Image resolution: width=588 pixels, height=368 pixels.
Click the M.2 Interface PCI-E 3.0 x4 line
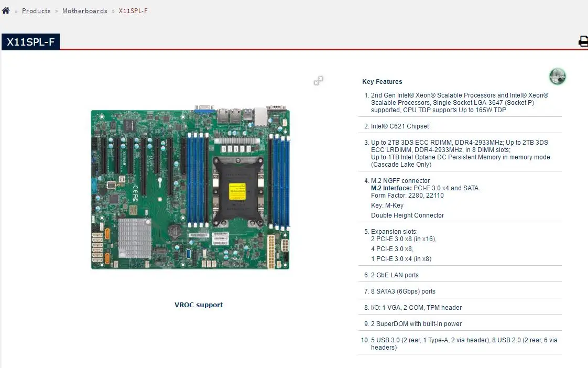coord(425,188)
